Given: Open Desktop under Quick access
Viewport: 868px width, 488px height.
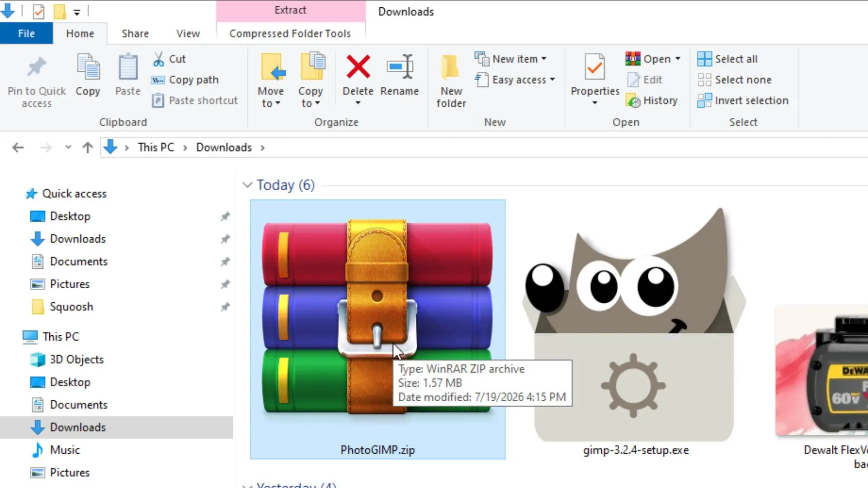Looking at the screenshot, I should coord(70,216).
